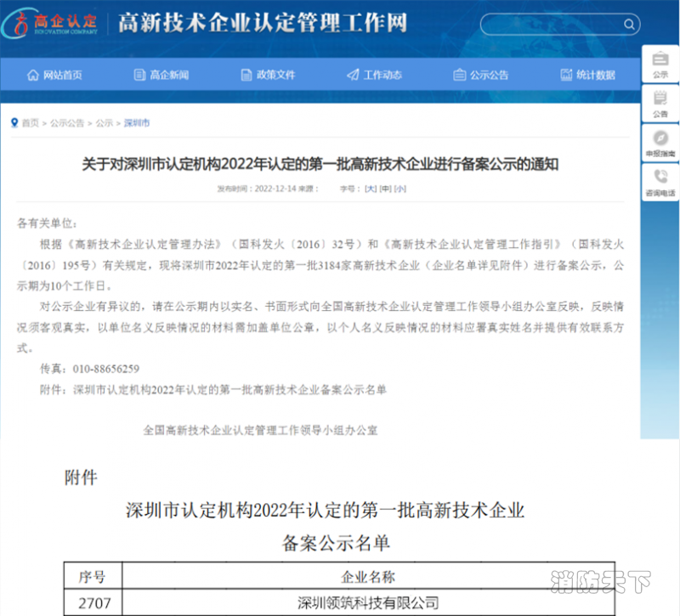Click the 序号 table header
680x616 pixels.
point(92,577)
